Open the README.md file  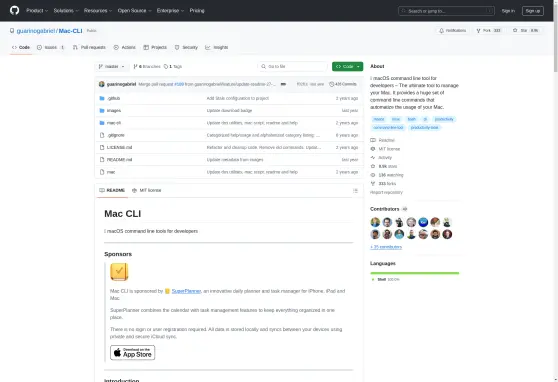click(120, 160)
